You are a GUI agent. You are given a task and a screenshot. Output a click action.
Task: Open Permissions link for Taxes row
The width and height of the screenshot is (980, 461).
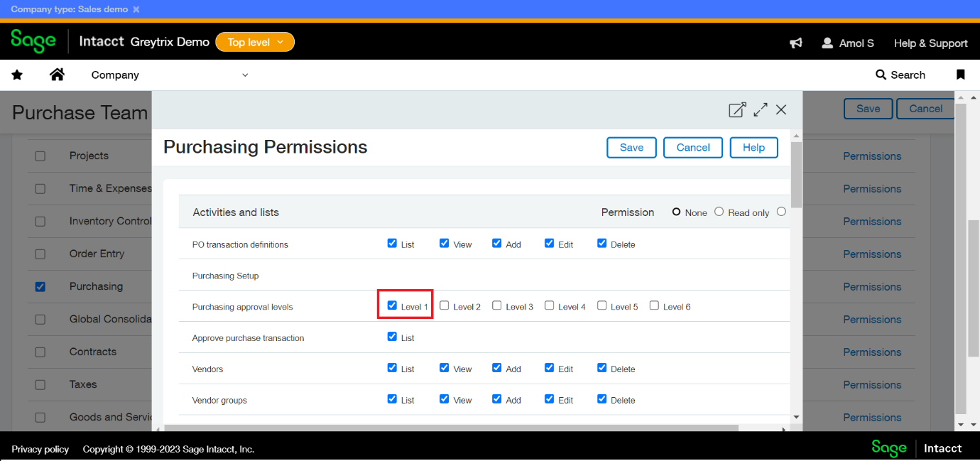pos(872,385)
